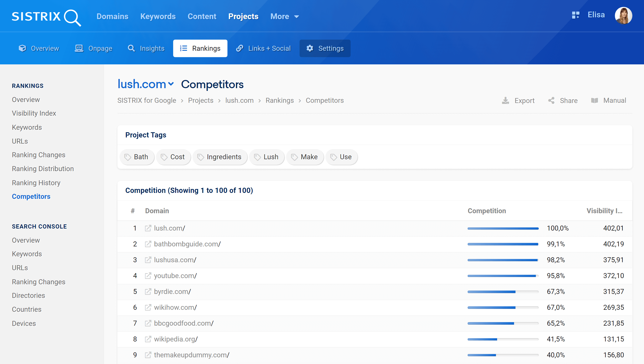Switch to the Onpage tab
The height and width of the screenshot is (364, 644).
94,48
